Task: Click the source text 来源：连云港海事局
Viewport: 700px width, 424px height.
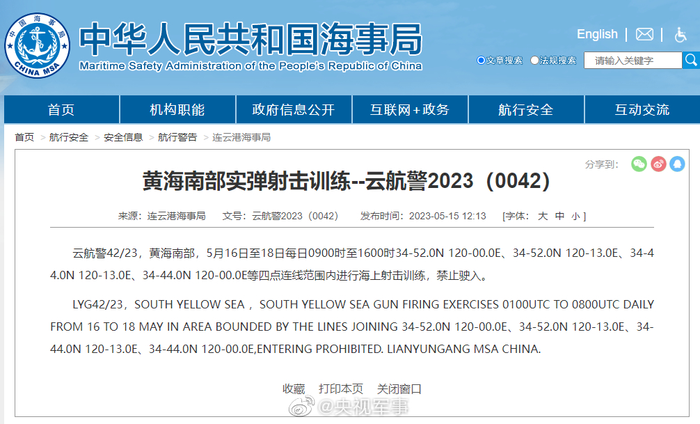Action: (162, 216)
